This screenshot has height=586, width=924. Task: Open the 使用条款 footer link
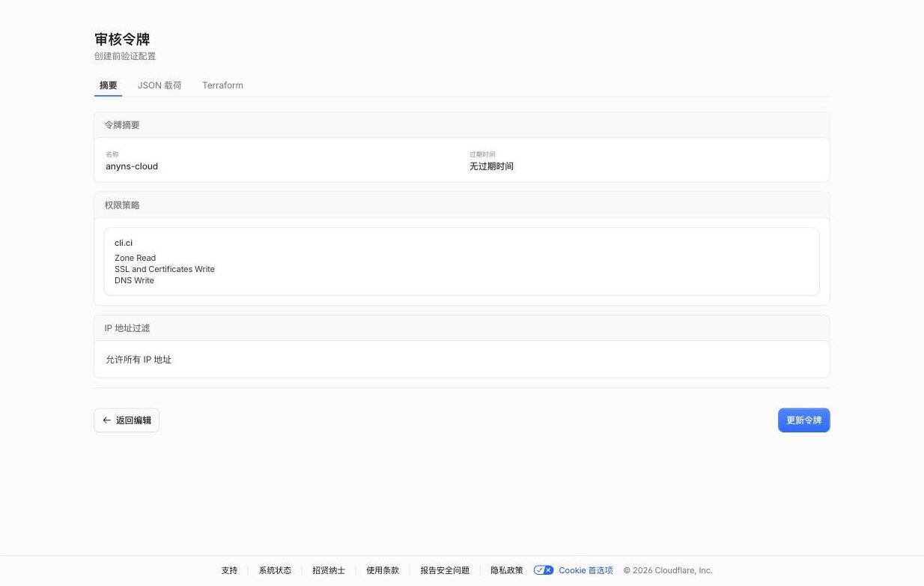point(383,570)
